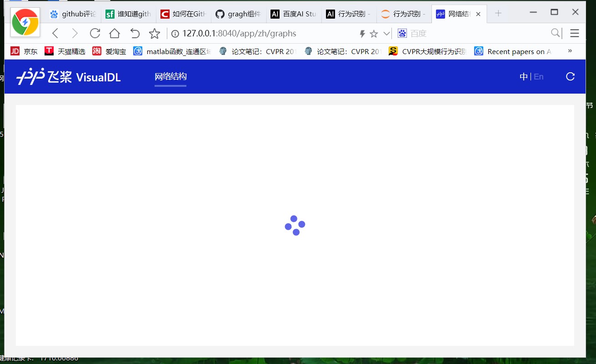Expand hidden bookmarks with the » chevron
The width and height of the screenshot is (596, 364).
tap(570, 51)
